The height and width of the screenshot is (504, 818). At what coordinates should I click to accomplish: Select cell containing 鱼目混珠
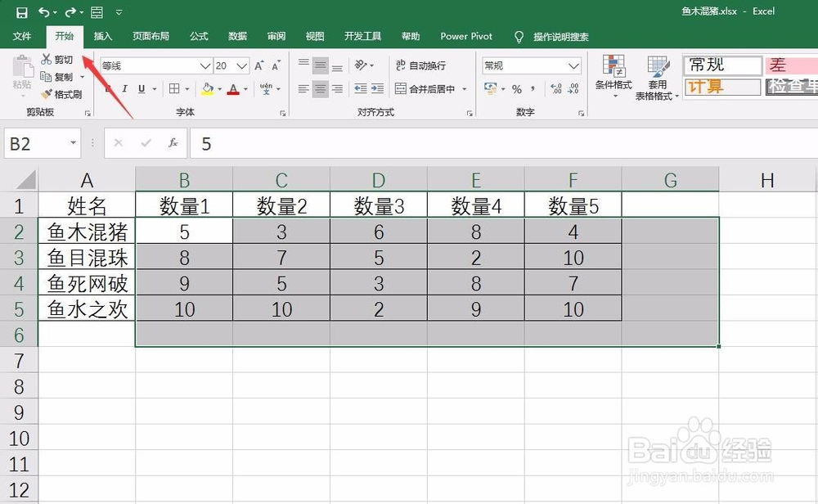(x=87, y=257)
